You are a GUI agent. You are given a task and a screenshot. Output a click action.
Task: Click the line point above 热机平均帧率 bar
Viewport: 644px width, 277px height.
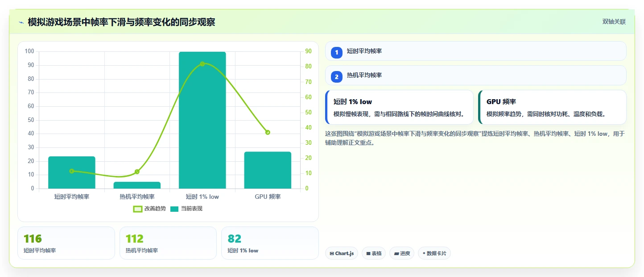[137, 172]
